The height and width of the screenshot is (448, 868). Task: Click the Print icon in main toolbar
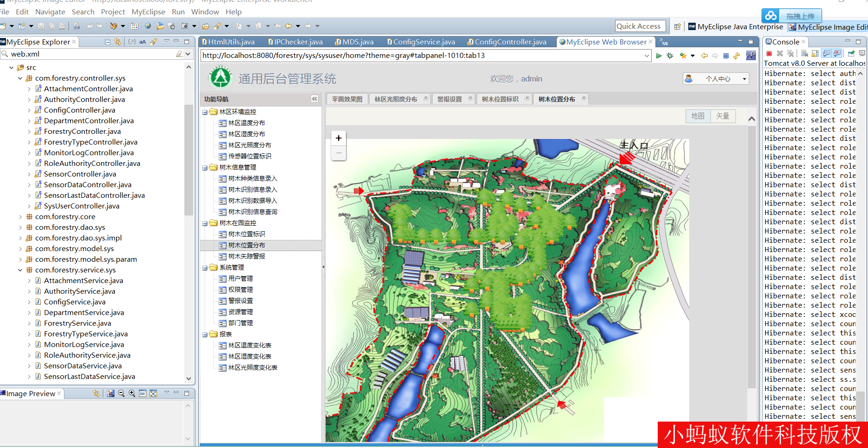click(x=62, y=26)
